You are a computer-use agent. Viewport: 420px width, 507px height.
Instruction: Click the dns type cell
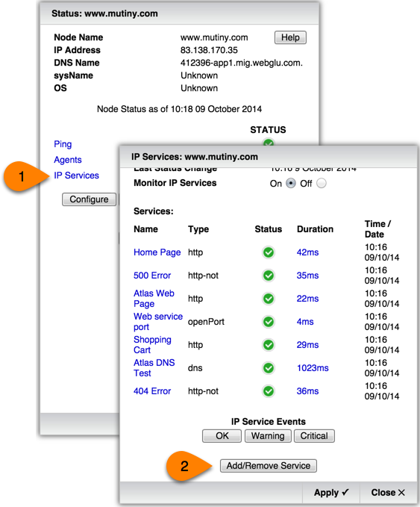(195, 368)
